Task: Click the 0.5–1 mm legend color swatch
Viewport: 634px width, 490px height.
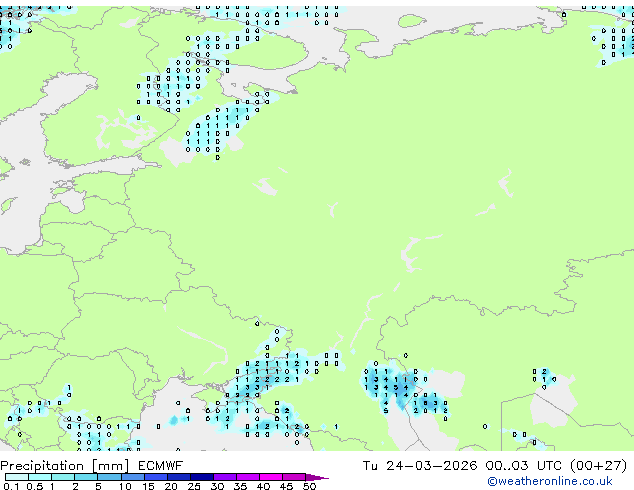Action: pyautogui.click(x=40, y=477)
